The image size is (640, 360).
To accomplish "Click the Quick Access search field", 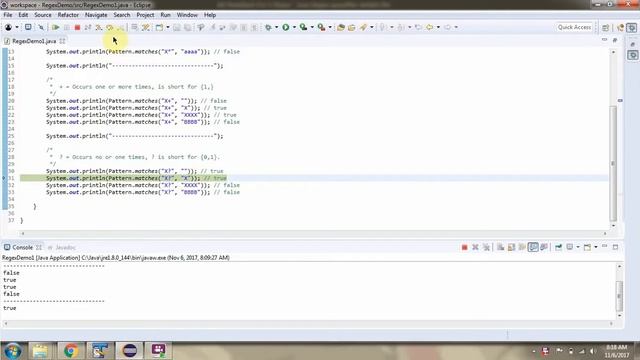I will [575, 27].
